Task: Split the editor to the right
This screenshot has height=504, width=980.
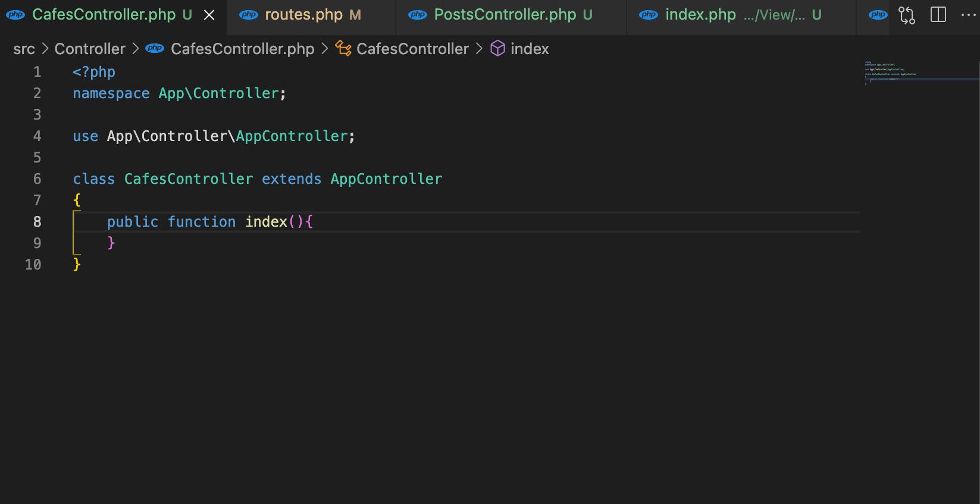Action: [x=938, y=15]
